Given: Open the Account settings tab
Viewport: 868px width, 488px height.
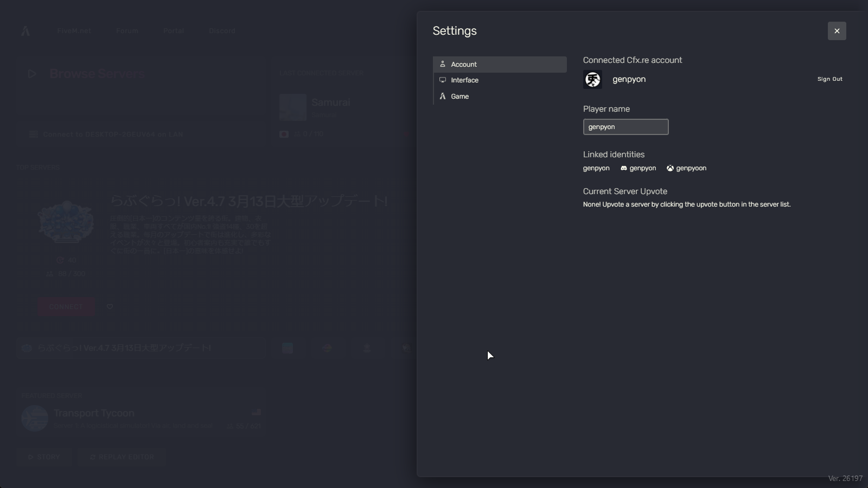Looking at the screenshot, I should (x=500, y=65).
